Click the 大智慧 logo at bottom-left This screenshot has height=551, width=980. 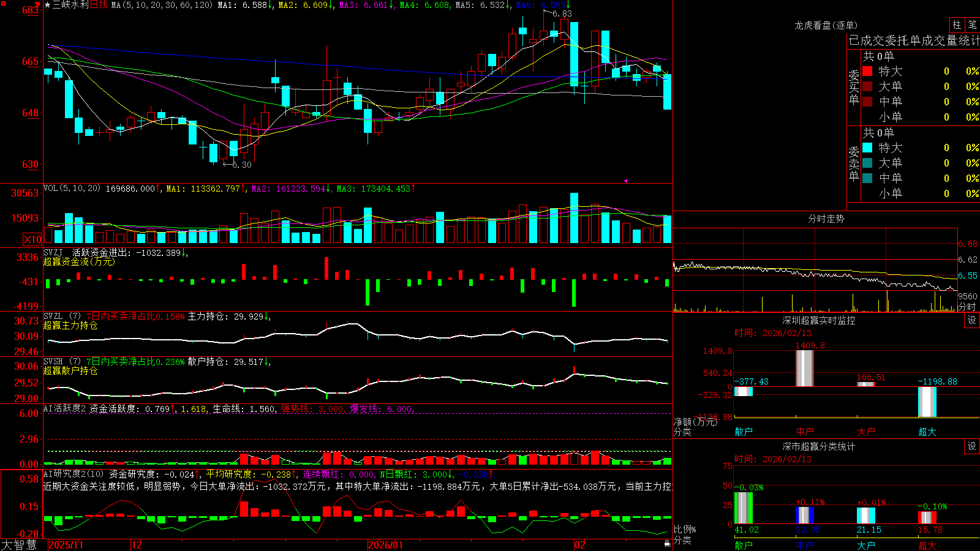(x=19, y=545)
